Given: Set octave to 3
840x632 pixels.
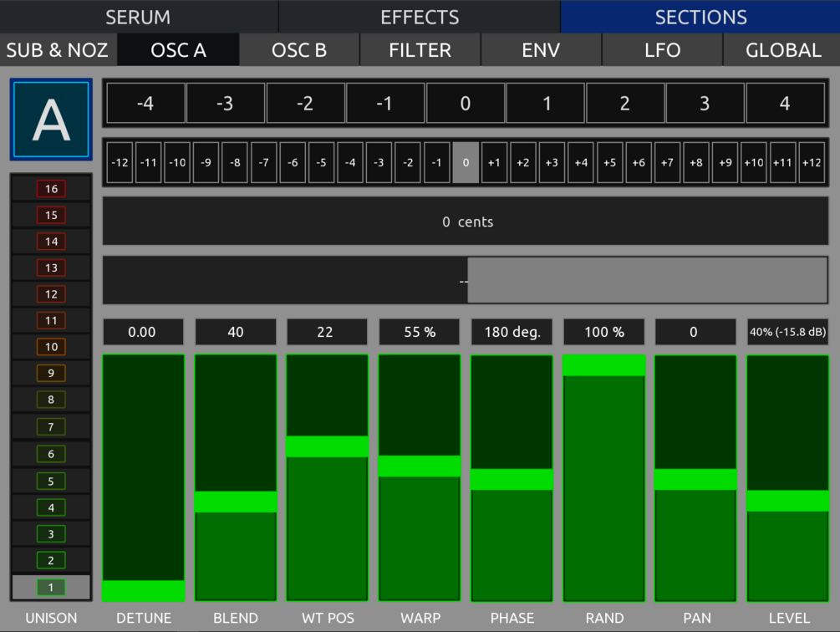Looking at the screenshot, I should coord(705,103).
